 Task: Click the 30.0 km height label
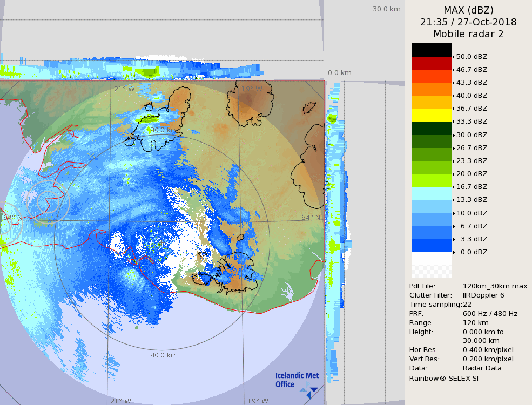coord(386,9)
